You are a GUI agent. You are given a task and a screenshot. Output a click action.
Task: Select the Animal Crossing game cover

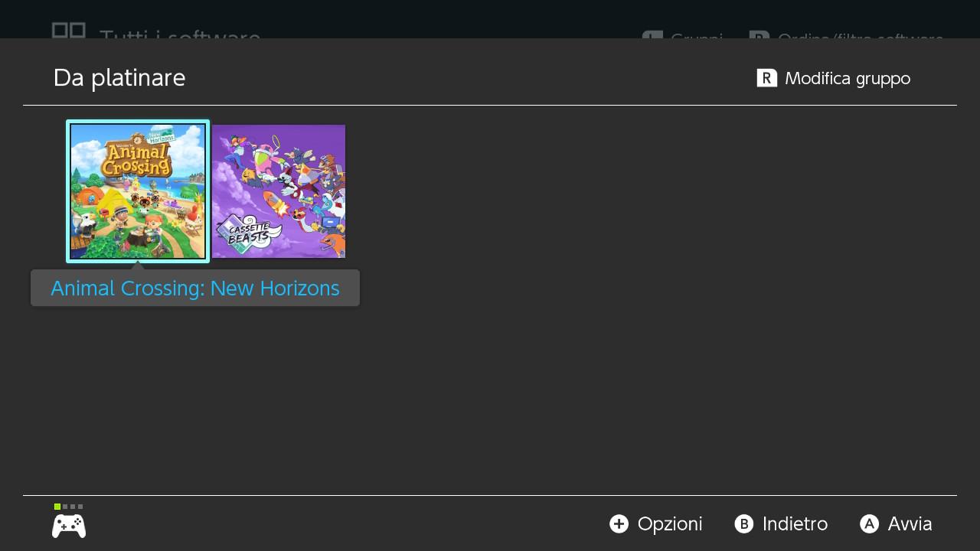coord(138,191)
